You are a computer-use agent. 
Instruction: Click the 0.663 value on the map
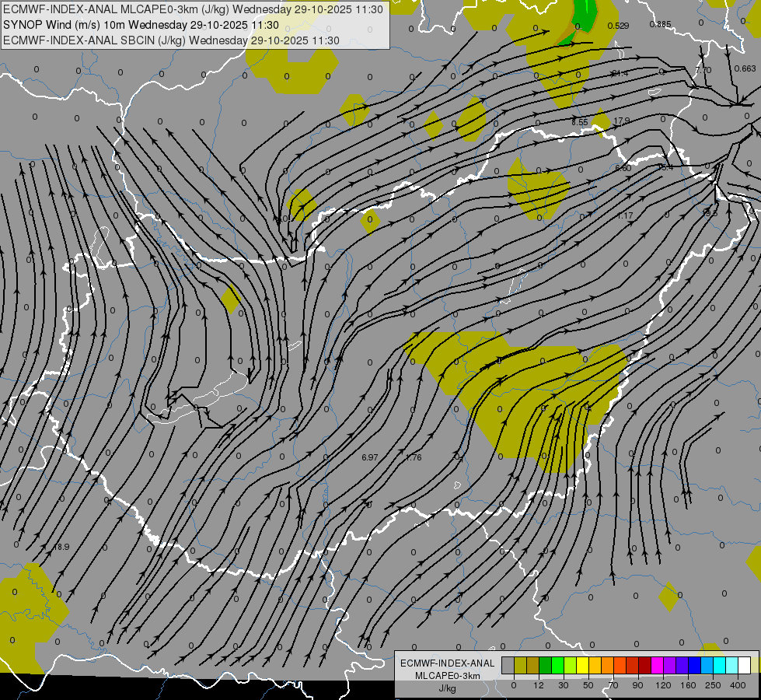pos(745,68)
